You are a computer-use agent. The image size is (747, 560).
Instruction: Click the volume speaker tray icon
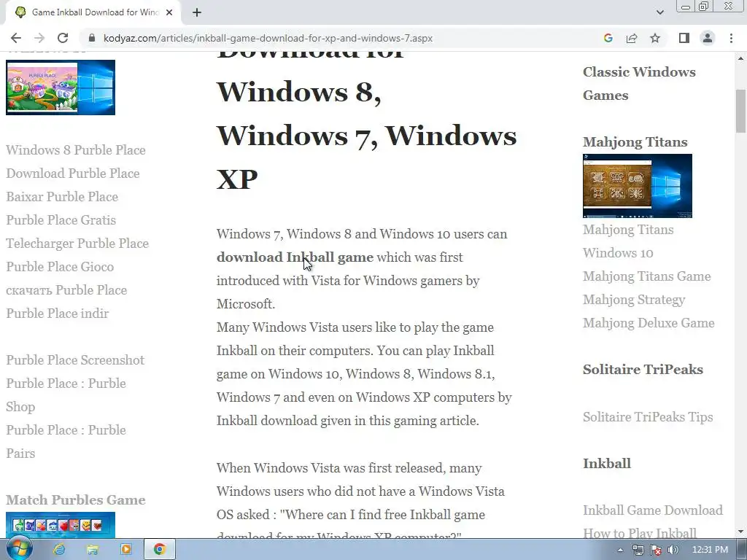click(x=673, y=550)
